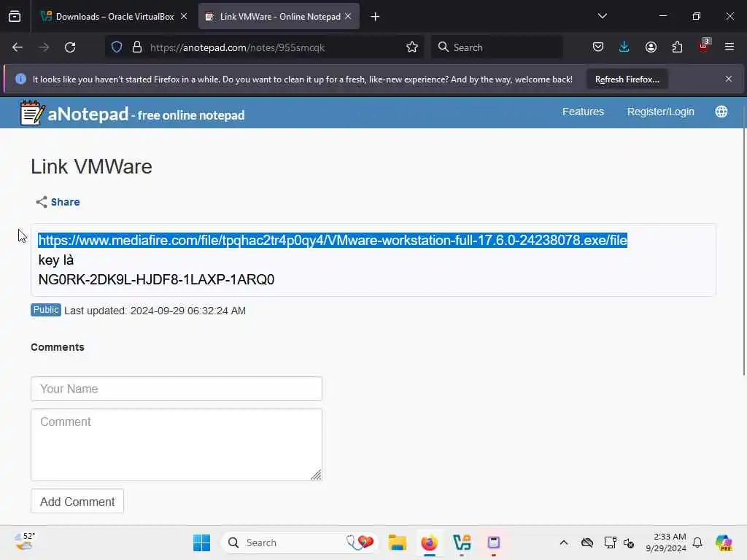Image resolution: width=747 pixels, height=560 pixels.
Task: Open the weather widget on taskbar
Action: click(25, 542)
